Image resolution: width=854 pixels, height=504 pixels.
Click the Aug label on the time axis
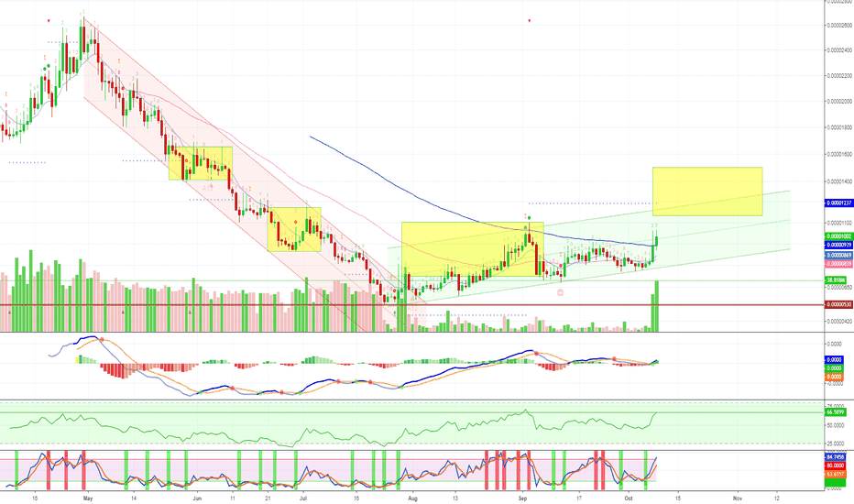coord(413,498)
